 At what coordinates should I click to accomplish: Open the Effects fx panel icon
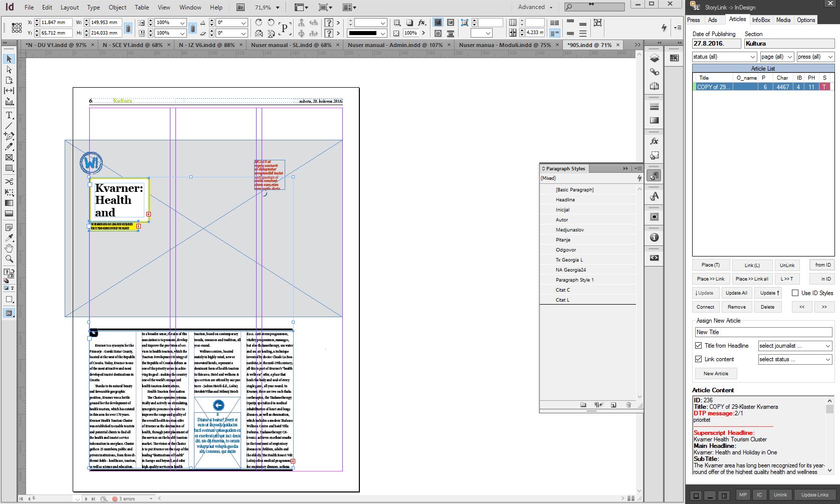point(654,141)
